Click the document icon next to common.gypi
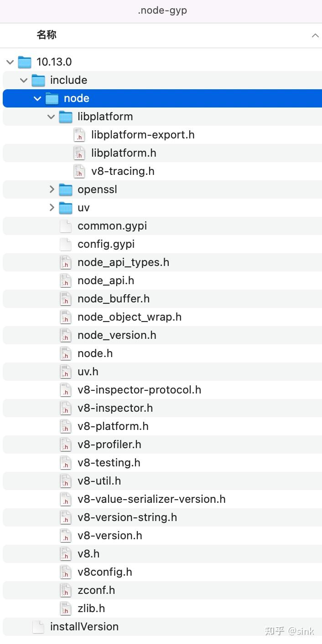Viewport: 322px width, 644px height. click(65, 226)
